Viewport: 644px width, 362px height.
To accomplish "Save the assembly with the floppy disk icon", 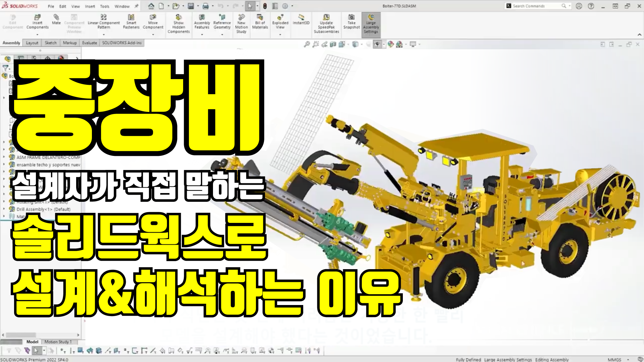I will (191, 6).
